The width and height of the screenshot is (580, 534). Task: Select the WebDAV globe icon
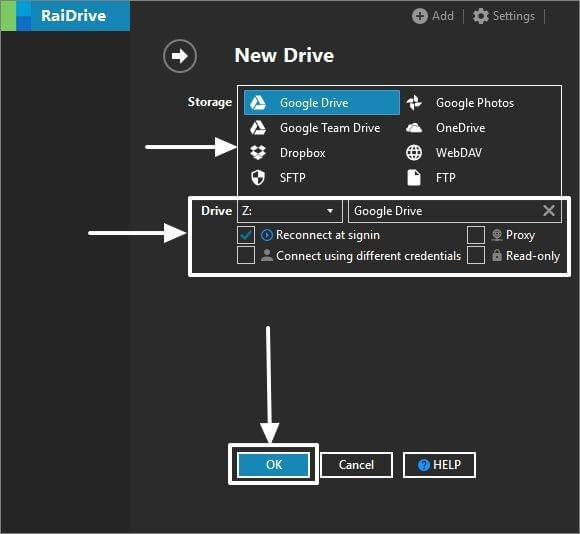[x=414, y=153]
